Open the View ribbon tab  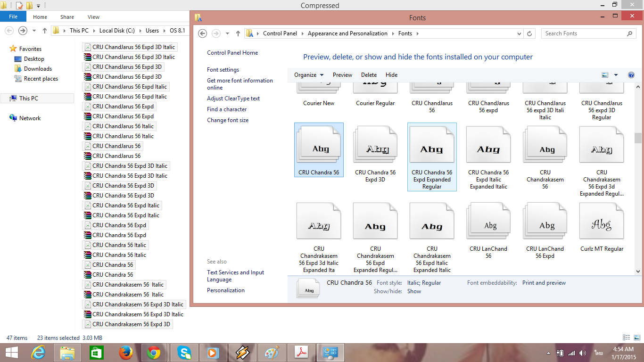[94, 17]
